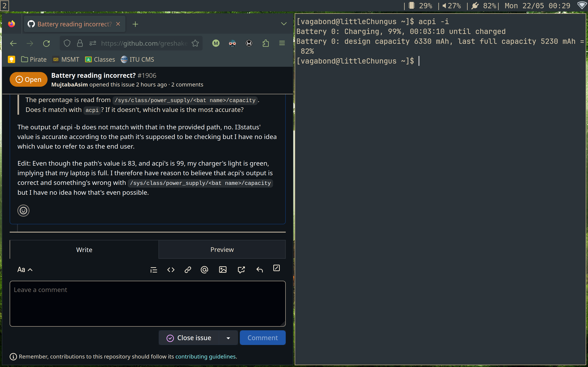The width and height of the screenshot is (588, 367).
Task: Insert a hyperlink in the comment editor
Action: coord(188,270)
